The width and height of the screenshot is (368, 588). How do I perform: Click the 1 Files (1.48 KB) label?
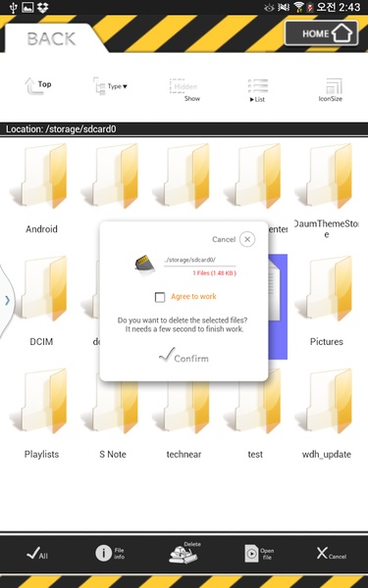214,273
